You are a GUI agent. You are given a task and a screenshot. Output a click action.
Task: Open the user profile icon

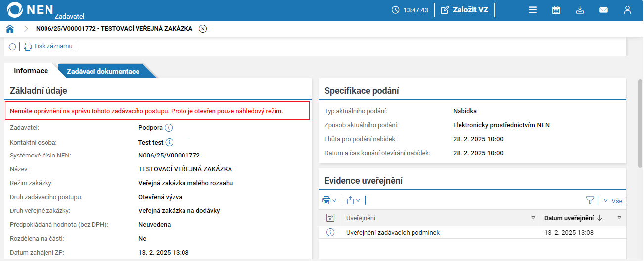tap(627, 10)
